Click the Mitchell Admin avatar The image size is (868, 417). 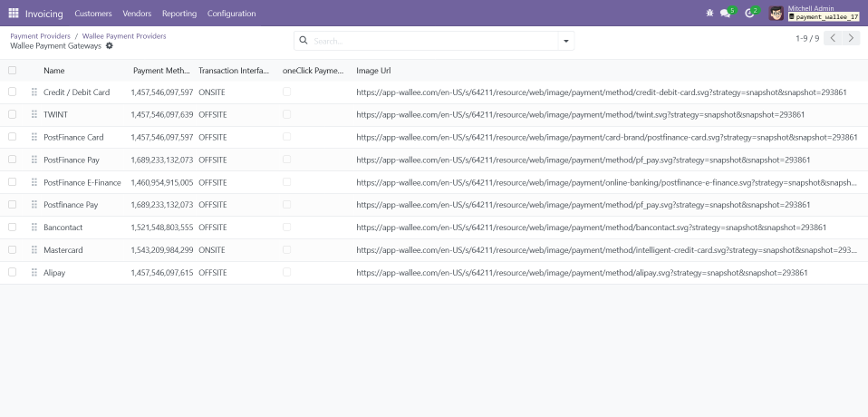(776, 14)
